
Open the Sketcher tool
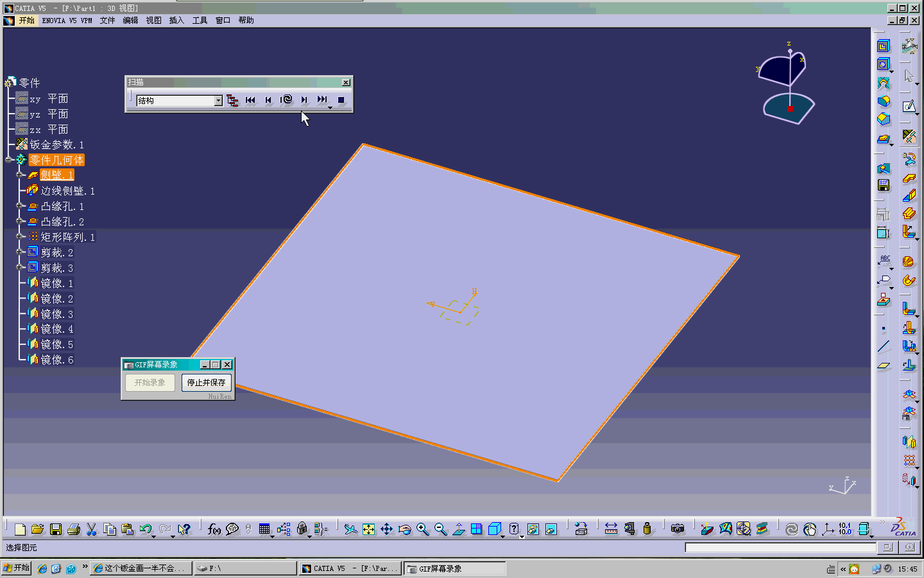[x=909, y=106]
